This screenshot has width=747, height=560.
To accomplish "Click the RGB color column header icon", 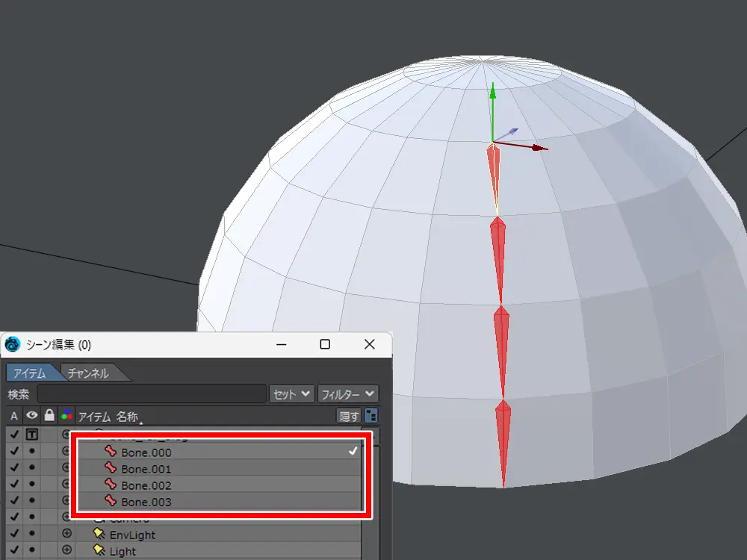I will (66, 416).
